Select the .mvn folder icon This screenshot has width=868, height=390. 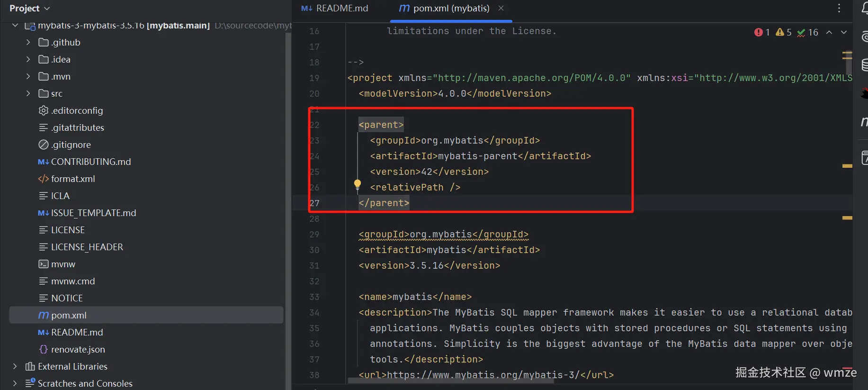44,76
